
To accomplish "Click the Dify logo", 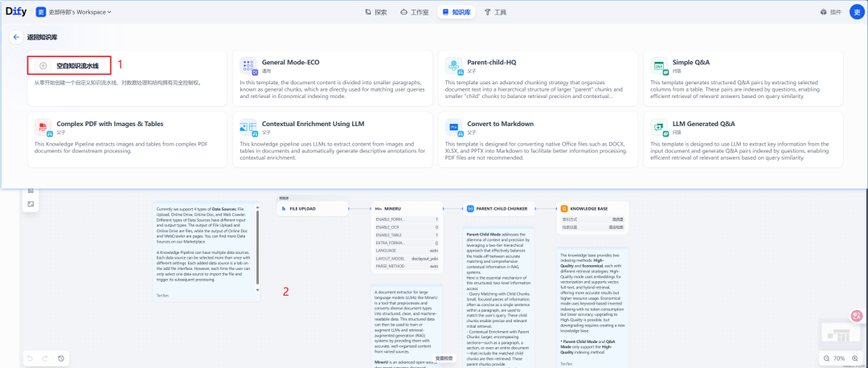I will [x=15, y=12].
